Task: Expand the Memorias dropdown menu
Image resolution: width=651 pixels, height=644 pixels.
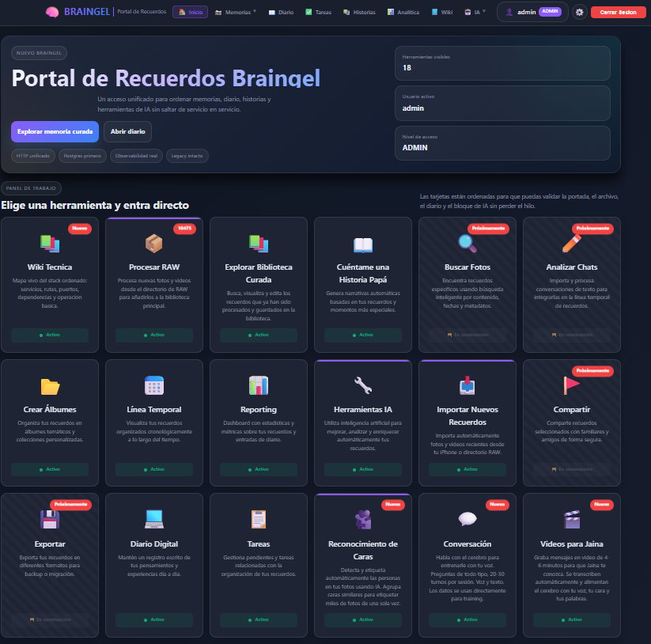Action: coord(236,12)
